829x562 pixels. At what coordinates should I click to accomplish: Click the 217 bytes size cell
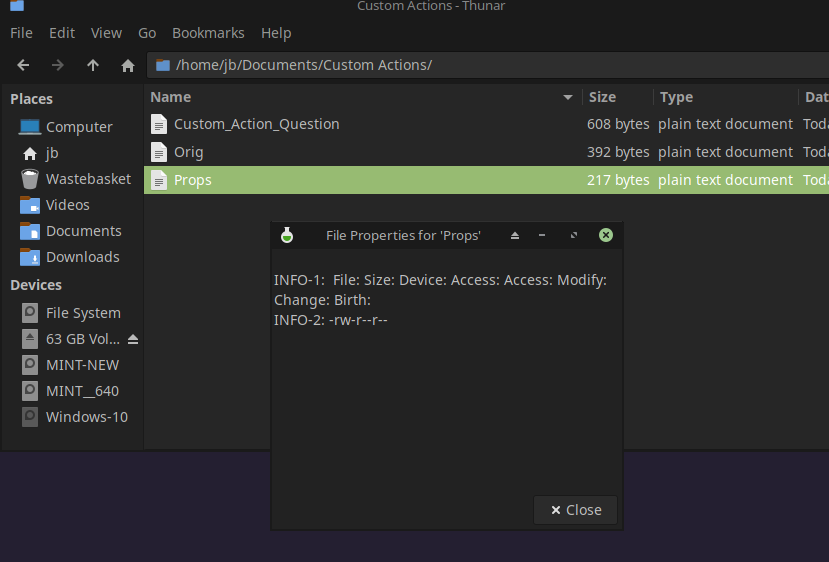(618, 180)
